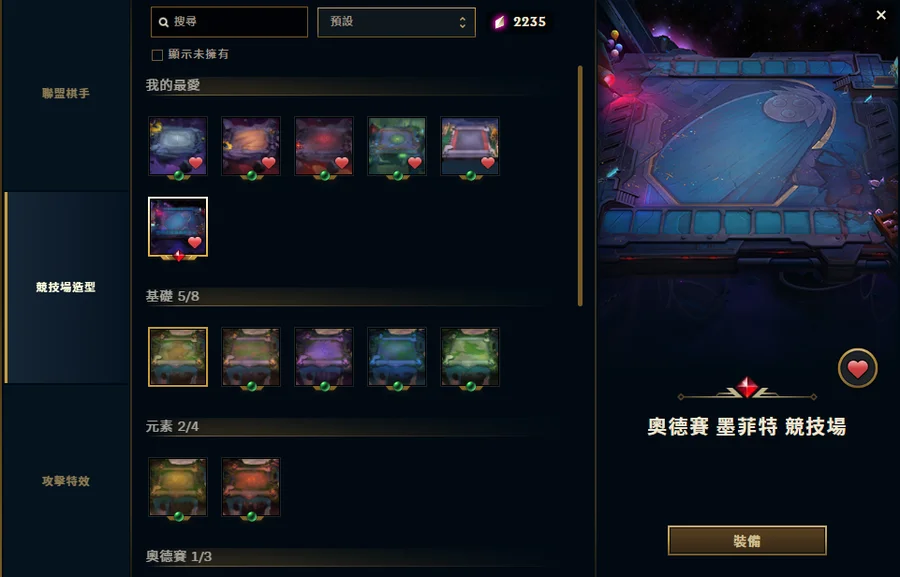Click the 搜尋 search field
Viewport: 900px width, 577px height.
(x=230, y=22)
